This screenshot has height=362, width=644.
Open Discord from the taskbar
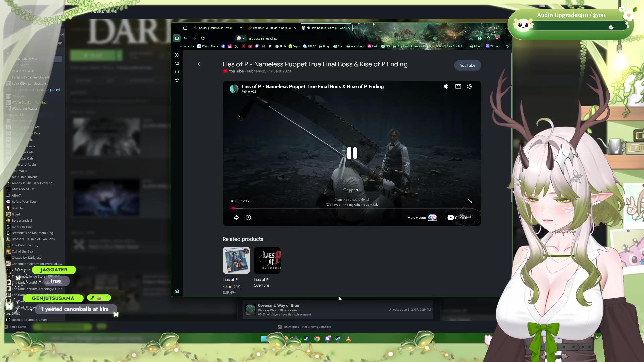pos(328,339)
